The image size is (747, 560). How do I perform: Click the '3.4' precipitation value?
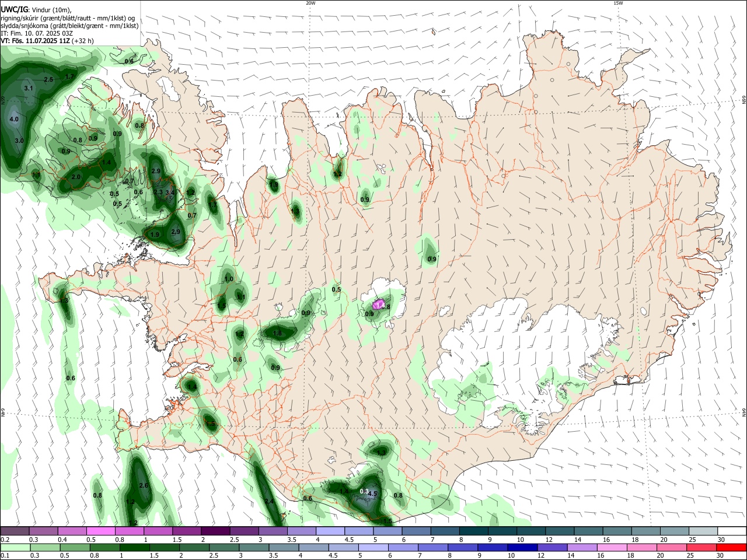coord(170,192)
